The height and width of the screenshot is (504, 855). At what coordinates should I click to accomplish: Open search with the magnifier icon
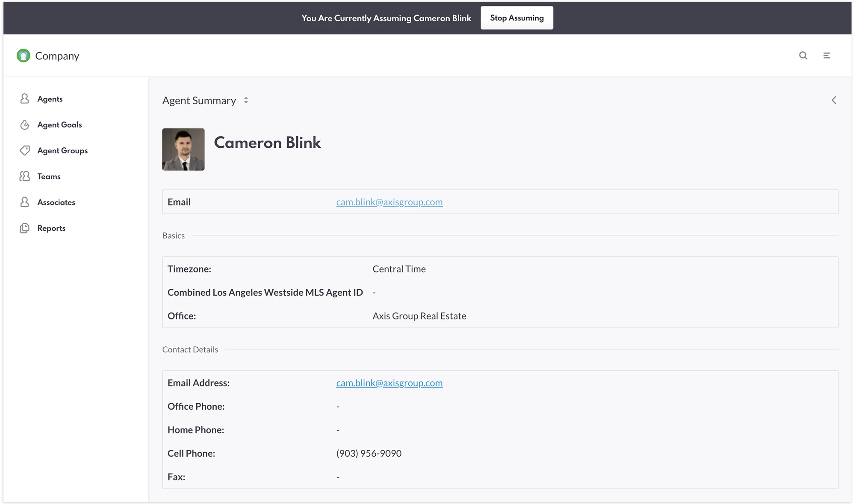[x=803, y=56]
